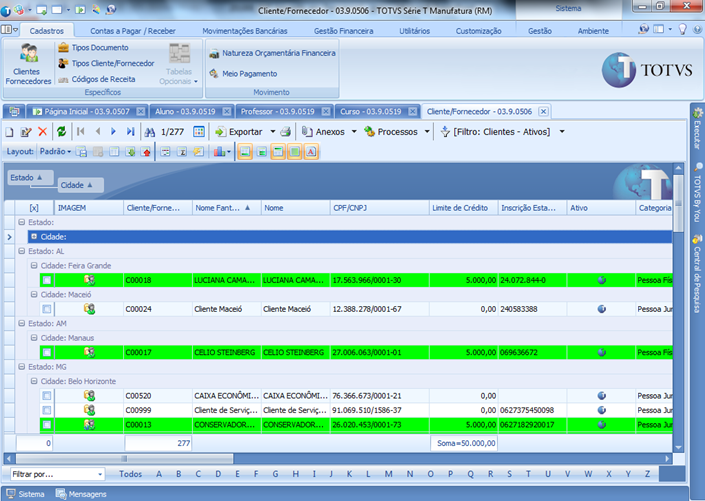The width and height of the screenshot is (705, 501).
Task: Click the red delete X icon
Action: (x=43, y=132)
